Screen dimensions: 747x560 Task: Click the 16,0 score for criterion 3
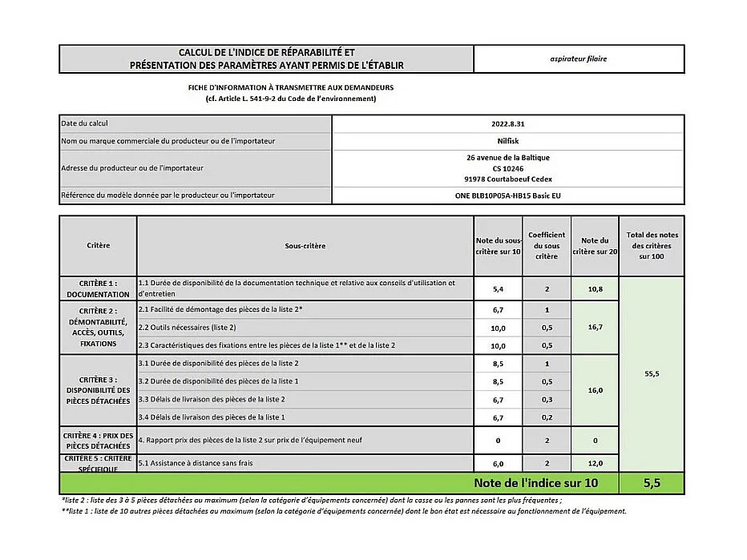click(595, 390)
